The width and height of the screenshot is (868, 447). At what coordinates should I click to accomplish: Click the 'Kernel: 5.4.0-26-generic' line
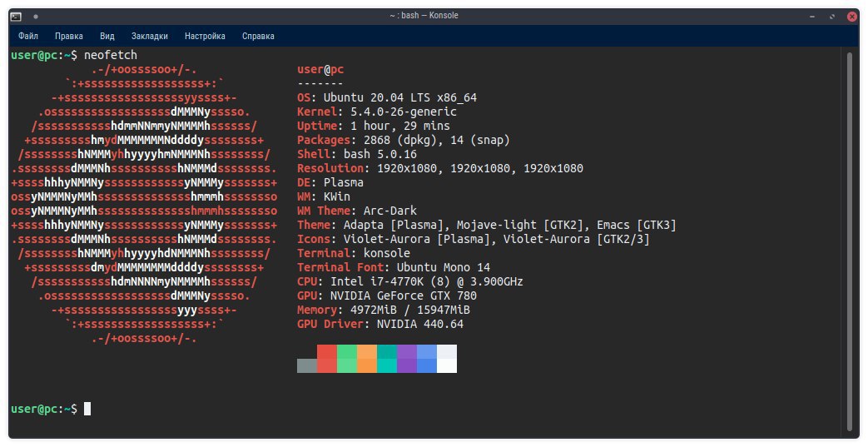(x=377, y=112)
